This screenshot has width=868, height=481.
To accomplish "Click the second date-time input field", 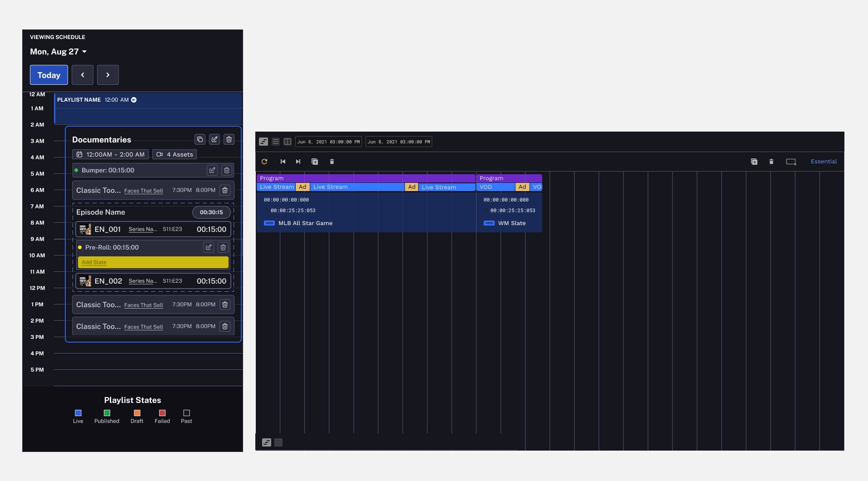I will [399, 142].
